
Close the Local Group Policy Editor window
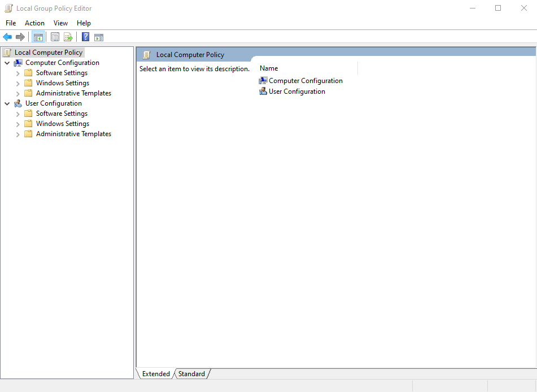coord(523,8)
